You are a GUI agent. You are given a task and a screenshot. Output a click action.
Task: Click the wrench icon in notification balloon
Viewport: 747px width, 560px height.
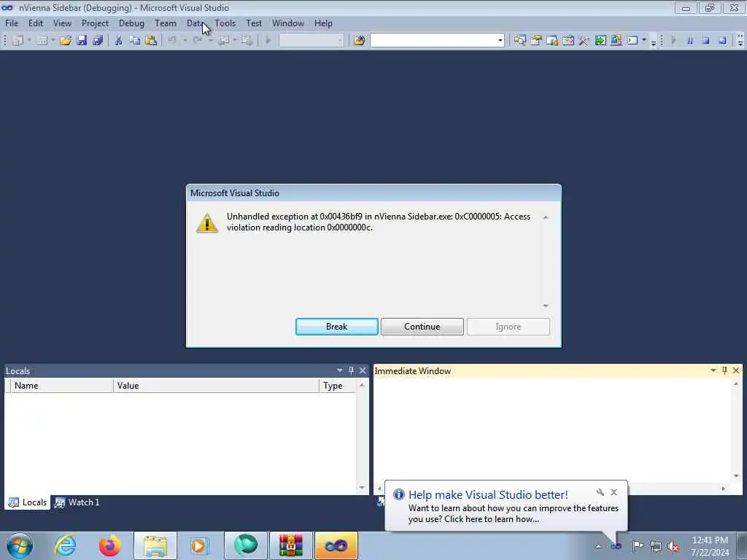600,492
